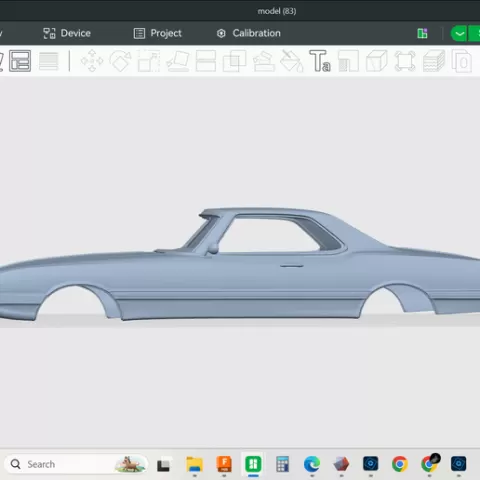Select the Cut tool
Viewport: 480px width, 480px height.
coord(206,61)
